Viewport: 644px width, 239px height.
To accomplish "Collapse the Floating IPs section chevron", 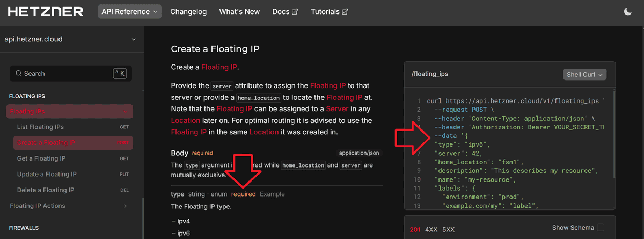I will (x=125, y=112).
